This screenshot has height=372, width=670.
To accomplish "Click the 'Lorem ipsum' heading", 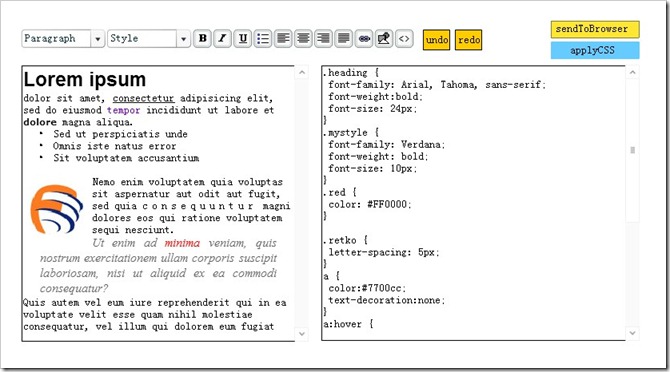I will [85, 79].
